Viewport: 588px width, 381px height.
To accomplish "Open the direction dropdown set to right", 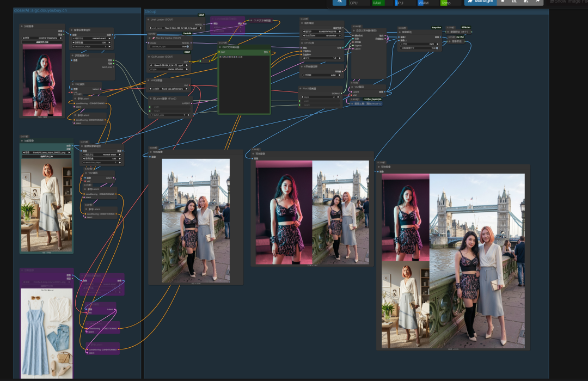I will coord(419,44).
